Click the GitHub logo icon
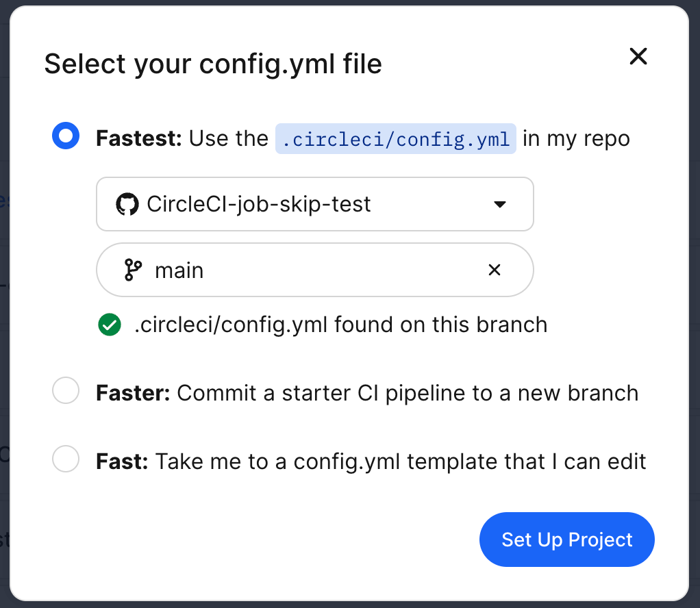The width and height of the screenshot is (700, 608). pyautogui.click(x=127, y=204)
